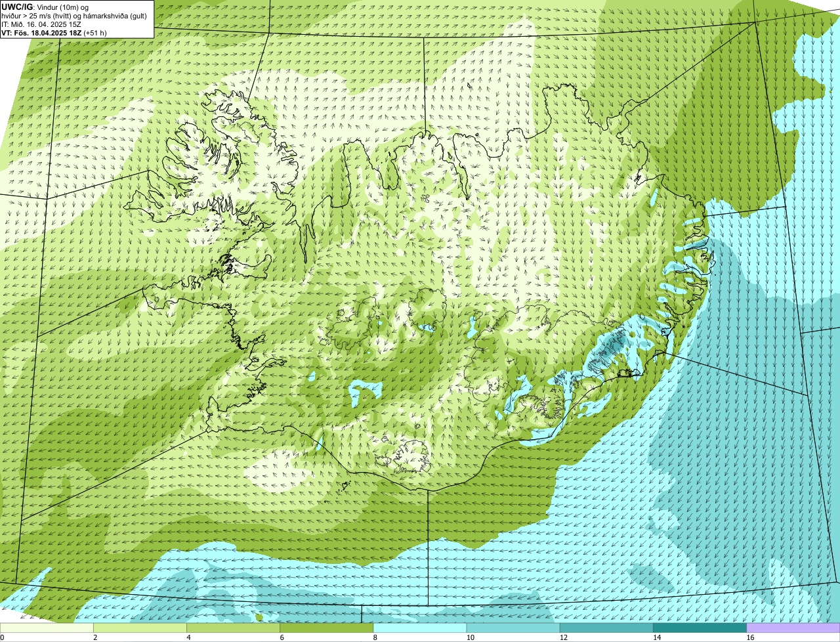
Task: Select the light green 2–4 legend swatch
Action: point(141,628)
